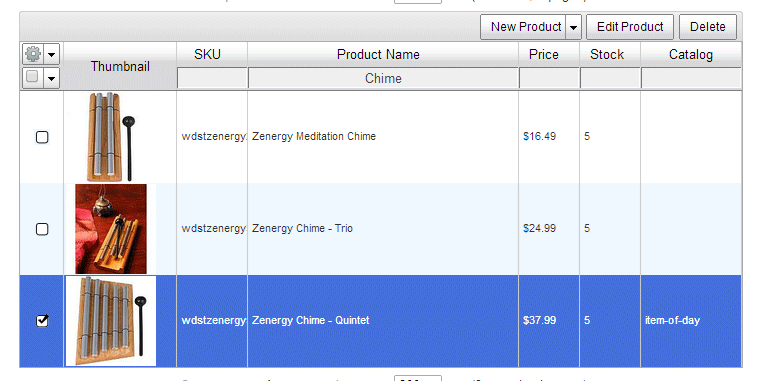The image size is (758, 381).
Task: Expand the select-all checkbox dropdown arrow
Action: tap(52, 78)
